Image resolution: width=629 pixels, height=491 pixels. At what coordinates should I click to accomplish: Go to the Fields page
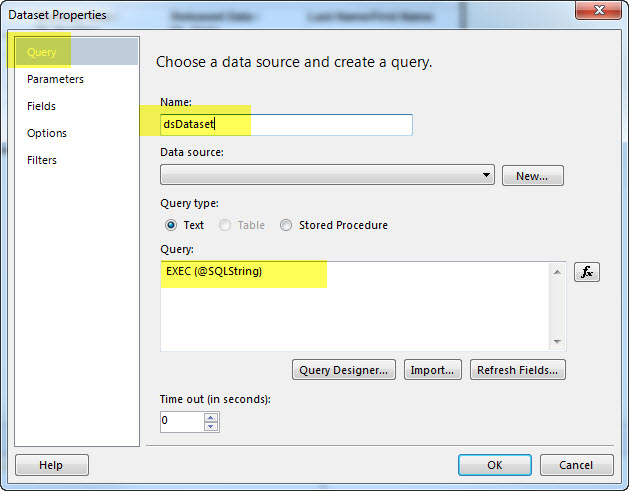pos(42,106)
